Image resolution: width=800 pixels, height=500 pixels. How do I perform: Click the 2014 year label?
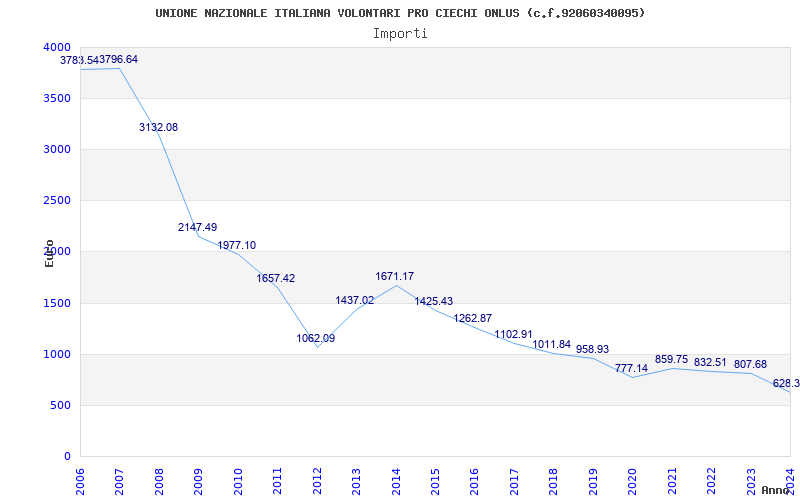396,481
